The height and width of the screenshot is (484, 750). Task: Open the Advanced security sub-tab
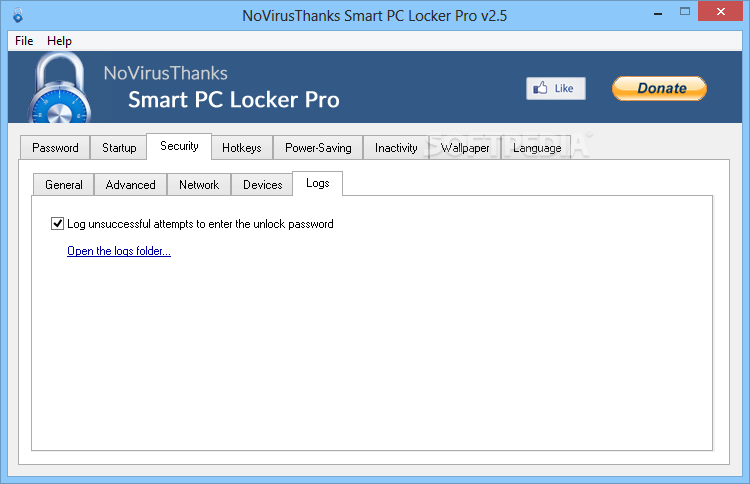pos(130,185)
